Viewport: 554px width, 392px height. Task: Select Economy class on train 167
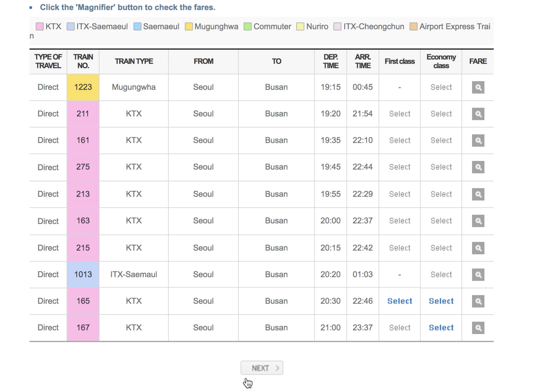click(441, 328)
